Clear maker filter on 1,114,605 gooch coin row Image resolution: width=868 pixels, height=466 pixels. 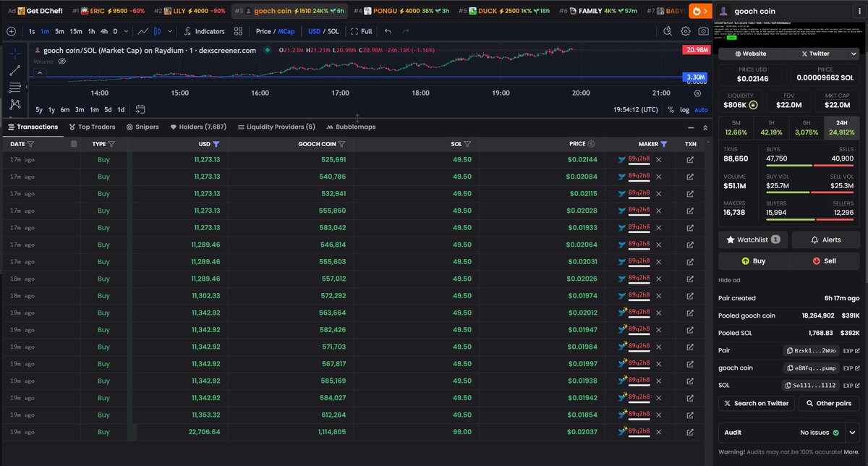click(x=658, y=431)
